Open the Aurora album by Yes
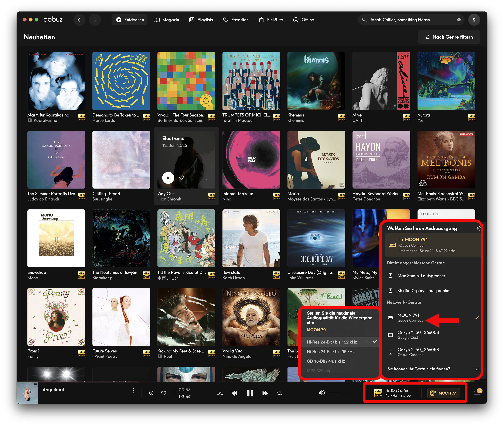The image size is (504, 426). (x=446, y=81)
